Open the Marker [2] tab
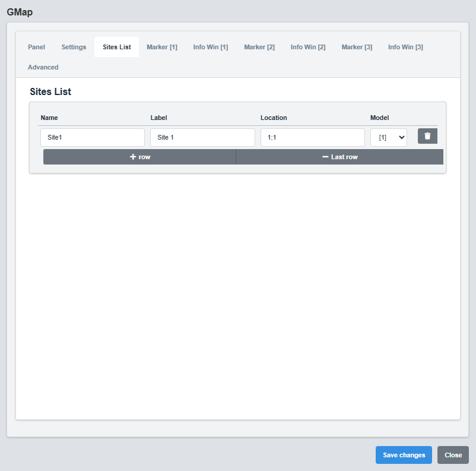The image size is (476, 471). point(259,47)
